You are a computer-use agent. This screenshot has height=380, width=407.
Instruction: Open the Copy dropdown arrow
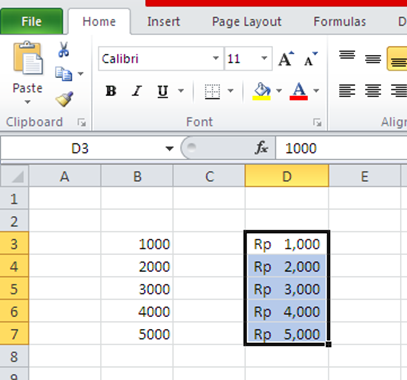81,74
